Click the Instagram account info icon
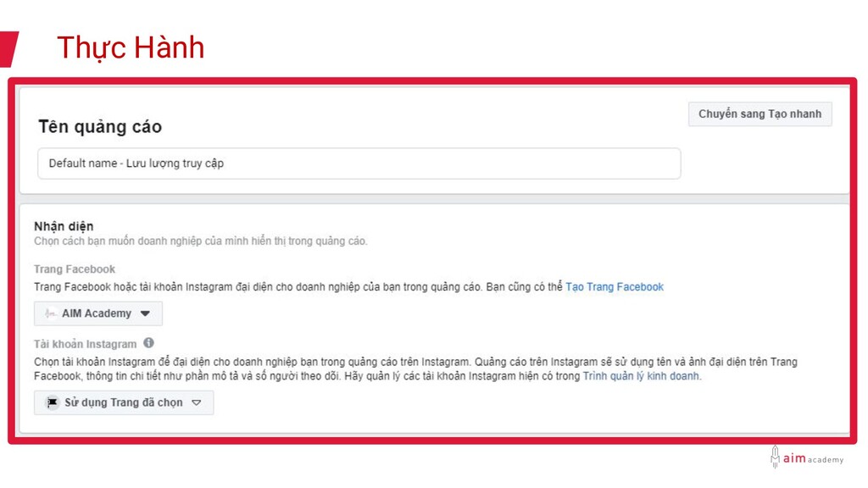 pyautogui.click(x=148, y=343)
